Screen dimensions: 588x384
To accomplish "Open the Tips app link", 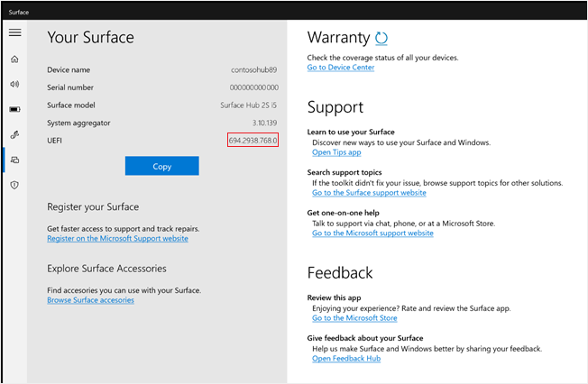I will 336,152.
